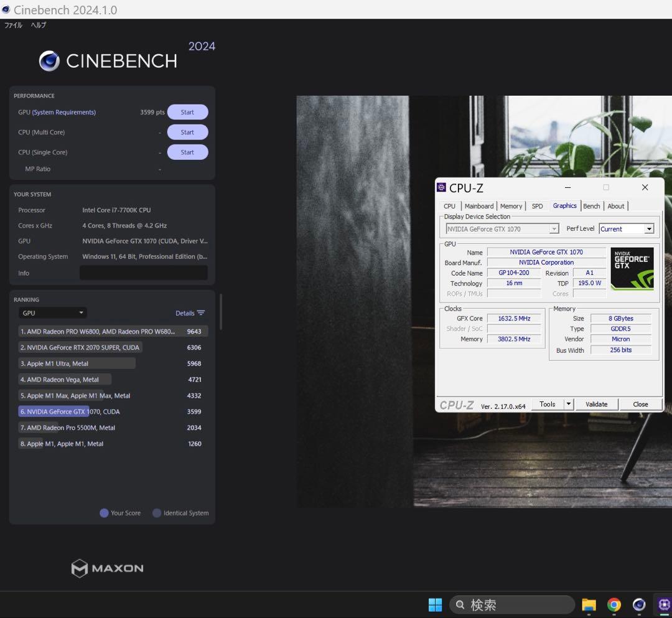This screenshot has width=672, height=618.
Task: Click the NVIDIA GeForce GTX logo
Action: tap(632, 268)
